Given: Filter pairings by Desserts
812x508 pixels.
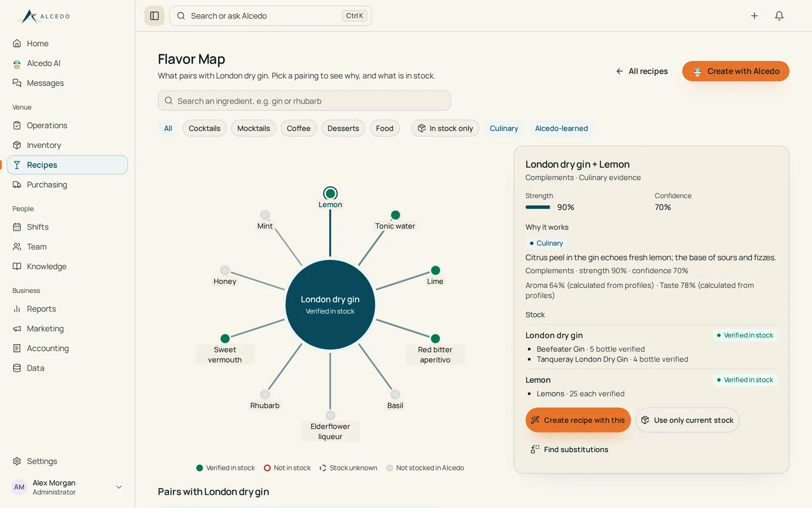Looking at the screenshot, I should [x=343, y=129].
